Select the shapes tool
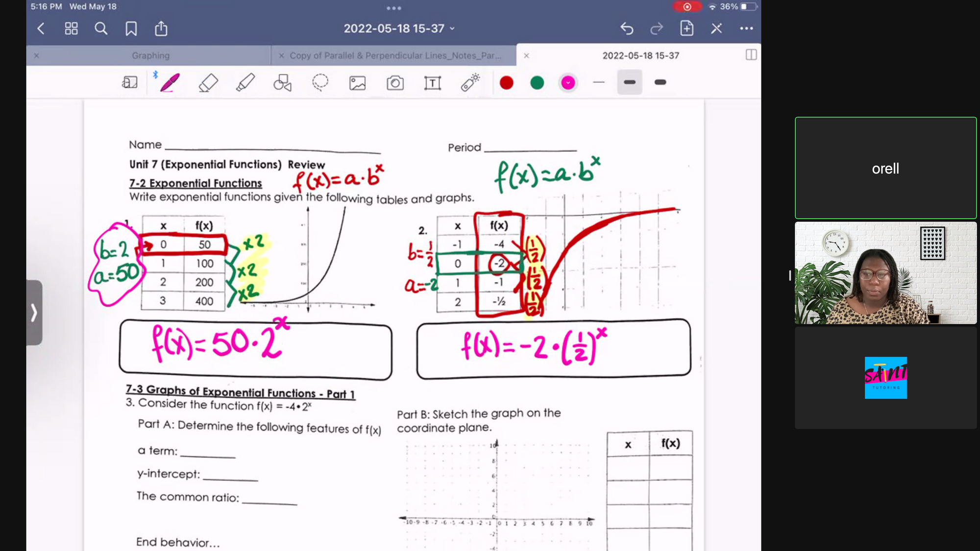980x551 pixels. pyautogui.click(x=282, y=83)
